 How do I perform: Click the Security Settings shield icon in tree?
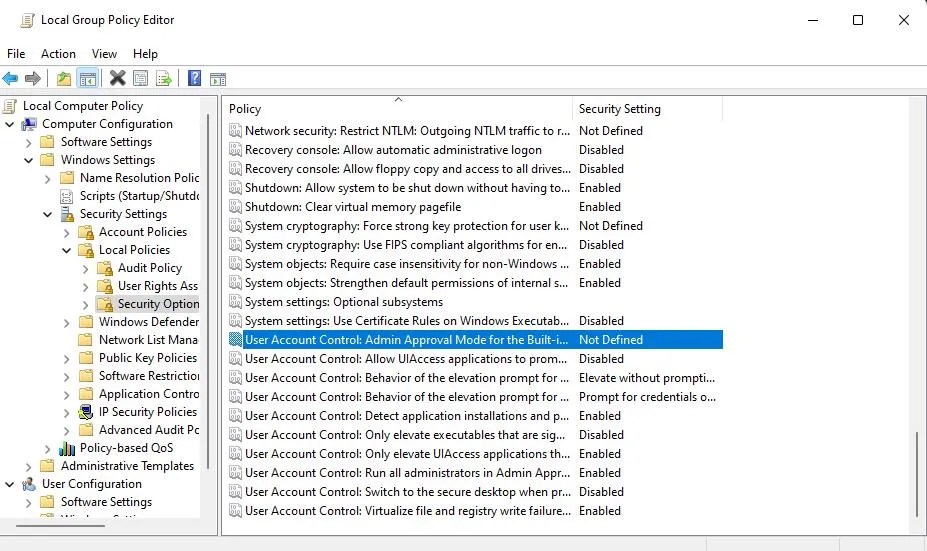click(x=67, y=214)
